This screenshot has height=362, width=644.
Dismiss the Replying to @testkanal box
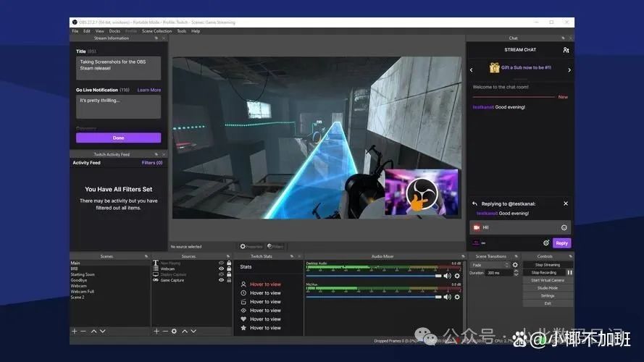566,203
